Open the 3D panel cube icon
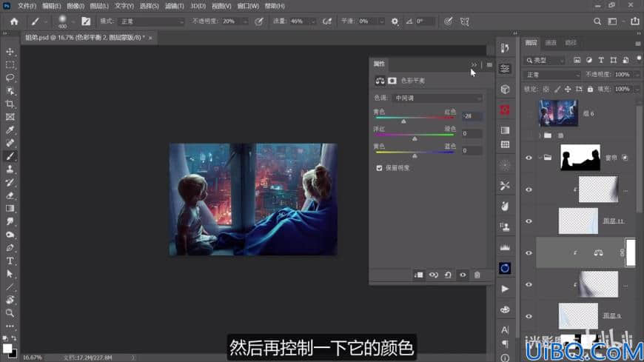The width and height of the screenshot is (644, 362). tap(505, 89)
